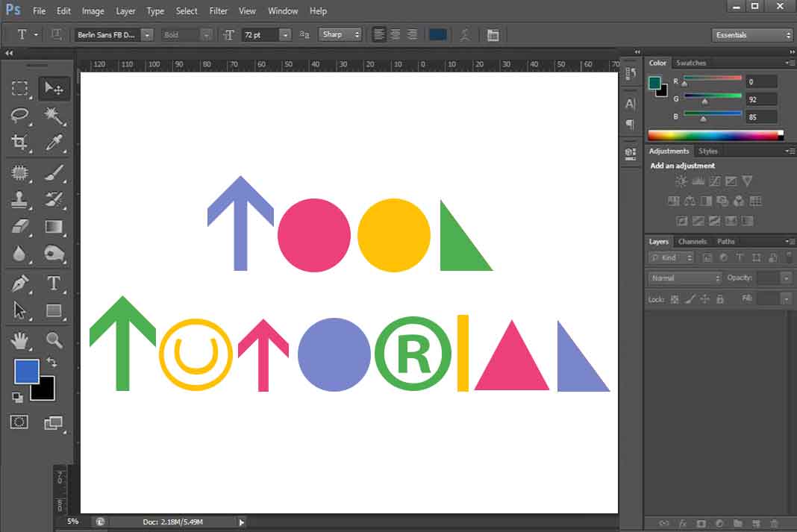The image size is (797, 532).
Task: Activate the Zoom tool
Action: pyautogui.click(x=54, y=341)
